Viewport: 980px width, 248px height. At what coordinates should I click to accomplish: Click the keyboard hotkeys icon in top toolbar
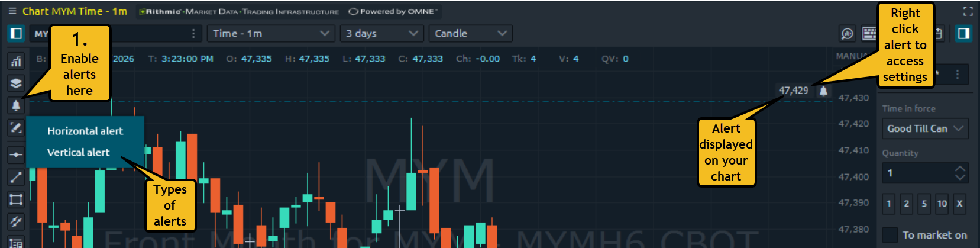[869, 34]
